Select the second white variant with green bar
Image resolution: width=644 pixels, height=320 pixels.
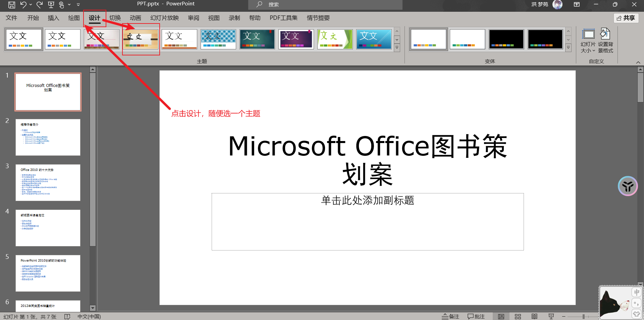point(467,39)
